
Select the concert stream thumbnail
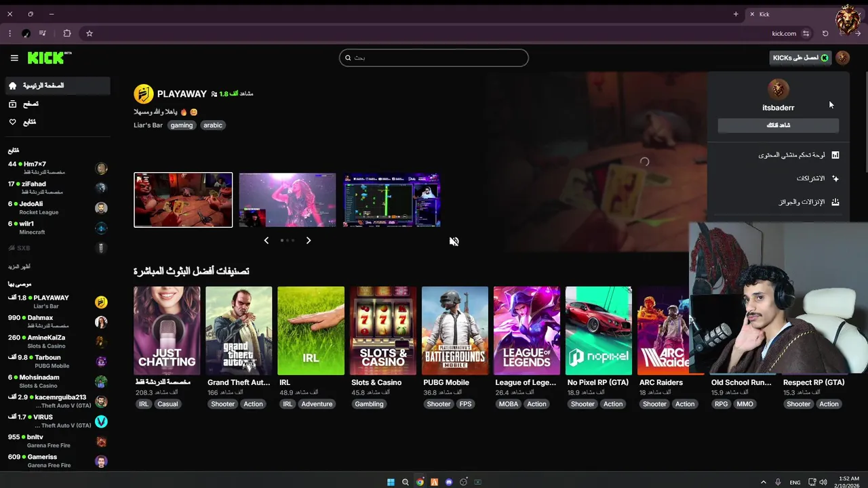pos(288,200)
